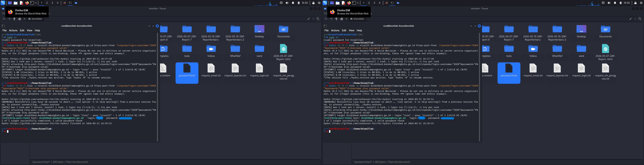Select 2026-05-07-ZAP-Report-.html file on right monitor
The width and height of the screenshot is (644, 165).
pos(605,52)
